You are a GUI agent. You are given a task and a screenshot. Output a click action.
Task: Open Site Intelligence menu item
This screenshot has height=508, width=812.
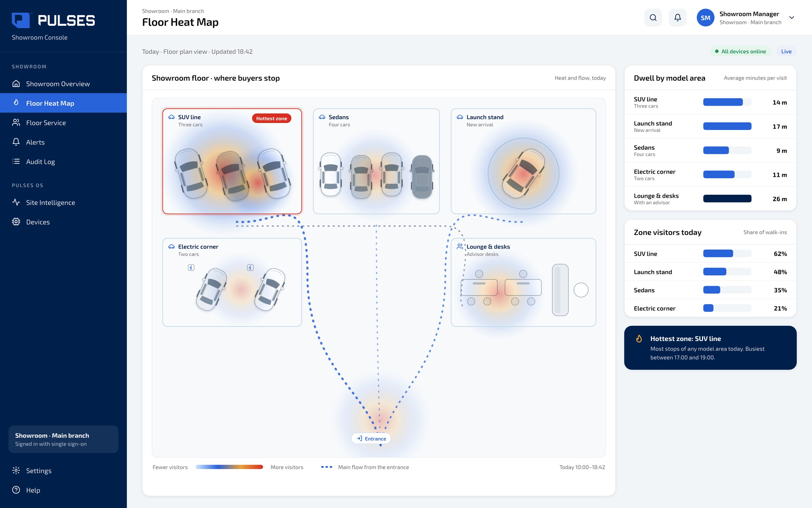pos(63,202)
